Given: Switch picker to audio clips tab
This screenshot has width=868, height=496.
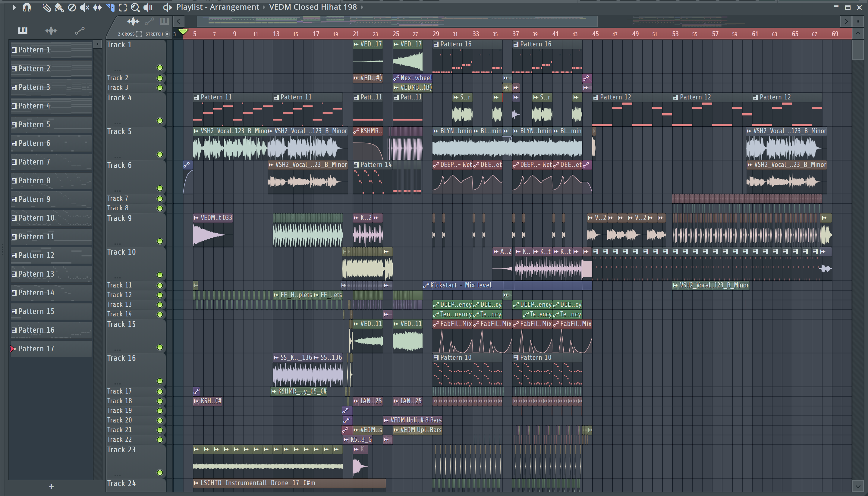Looking at the screenshot, I should [x=51, y=31].
